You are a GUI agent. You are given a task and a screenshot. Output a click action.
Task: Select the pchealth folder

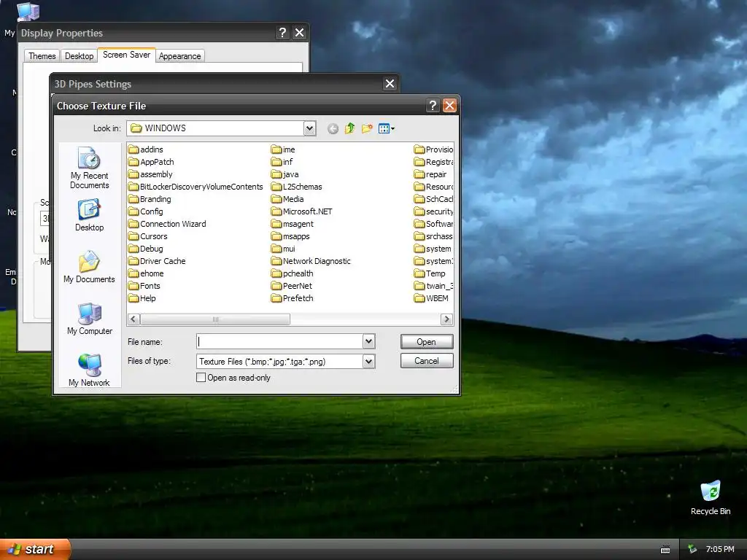click(x=293, y=273)
